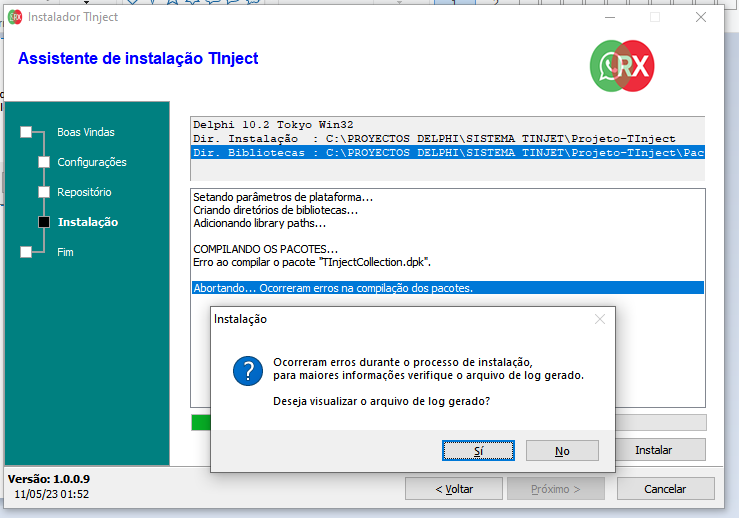Viewport: 739px width, 518px height.
Task: Close the Instalador TInject window
Action: [701, 17]
